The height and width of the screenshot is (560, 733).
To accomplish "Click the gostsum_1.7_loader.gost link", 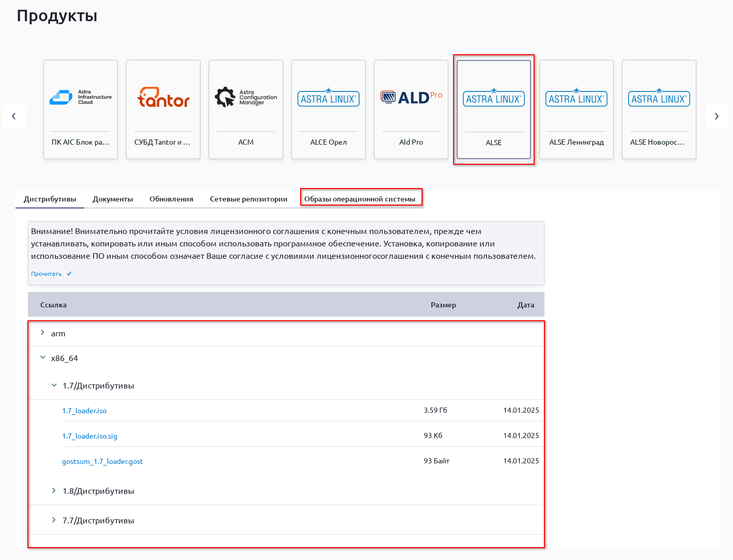I will click(102, 461).
